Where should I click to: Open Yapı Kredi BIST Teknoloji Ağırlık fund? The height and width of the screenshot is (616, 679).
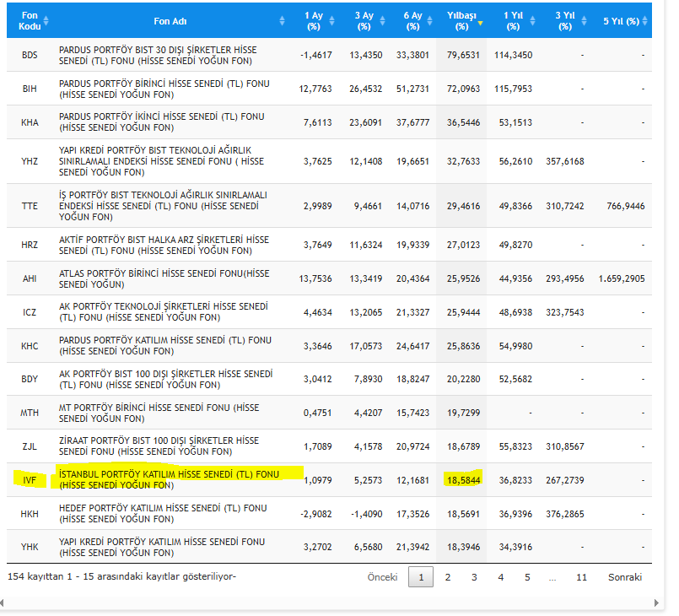(161, 161)
